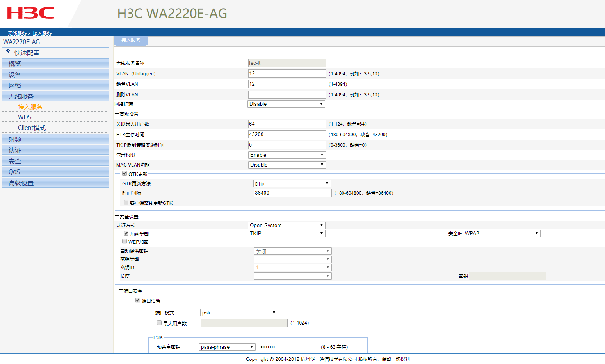
Task: Open the MAC VLAN功能 dropdown
Action: [287, 165]
